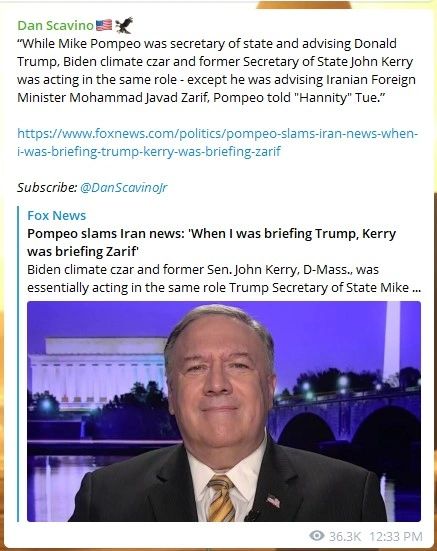437x551 pixels.
Task: Click the blue vertical bar beside link preview
Action: [x=18, y=364]
